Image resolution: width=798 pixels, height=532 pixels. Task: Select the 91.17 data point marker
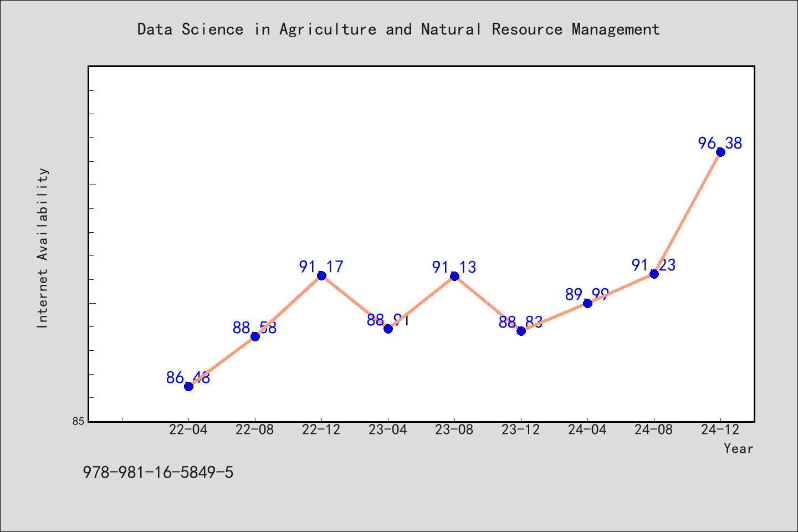[321, 275]
